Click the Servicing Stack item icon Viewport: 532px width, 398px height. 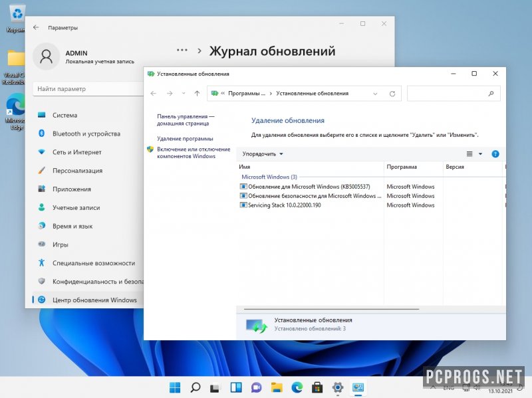pos(243,205)
